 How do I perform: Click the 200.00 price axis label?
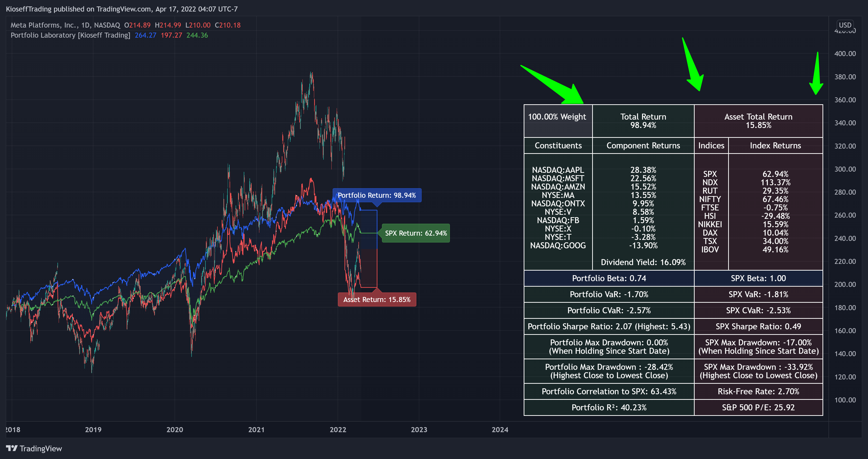(x=845, y=284)
